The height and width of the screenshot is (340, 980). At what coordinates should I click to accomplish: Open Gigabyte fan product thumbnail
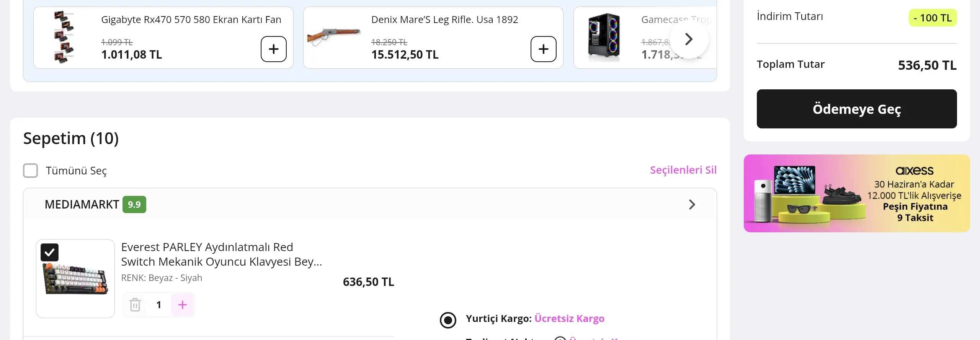[64, 37]
